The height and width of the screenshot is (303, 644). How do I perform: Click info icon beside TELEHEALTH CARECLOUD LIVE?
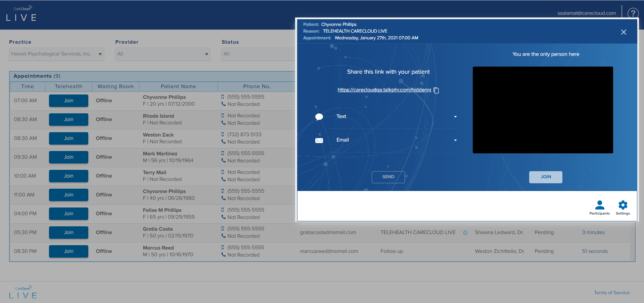tap(465, 233)
